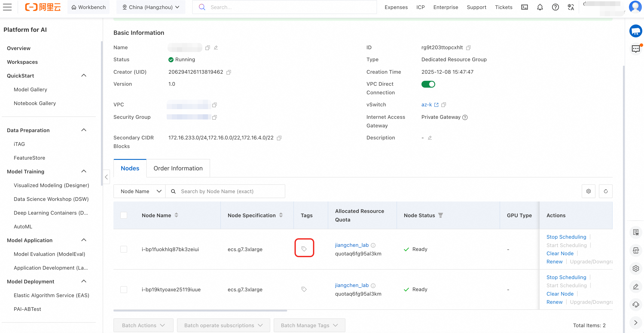Disable VPC Direct Connection toggle
The height and width of the screenshot is (333, 644).
tap(428, 84)
